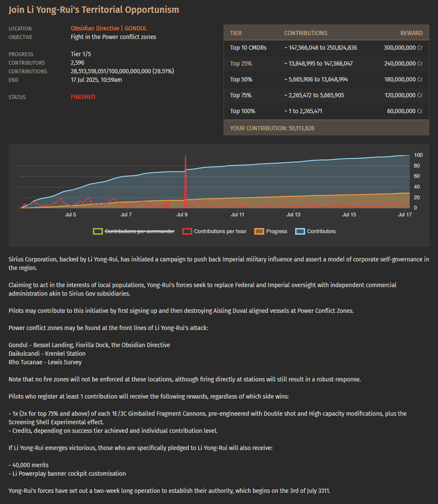Click the range ~ 147,566,048 to 250,824,836
The width and height of the screenshot is (438, 504).
320,48
